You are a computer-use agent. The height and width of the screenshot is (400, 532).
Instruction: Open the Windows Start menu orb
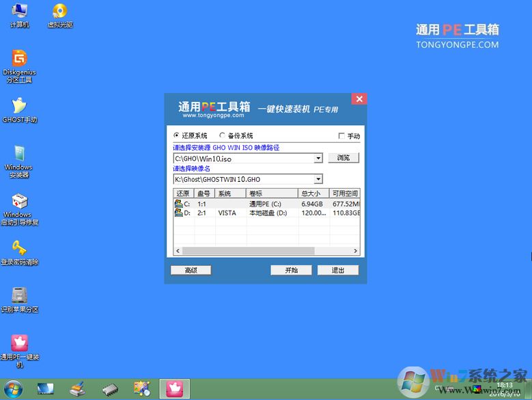point(12,388)
